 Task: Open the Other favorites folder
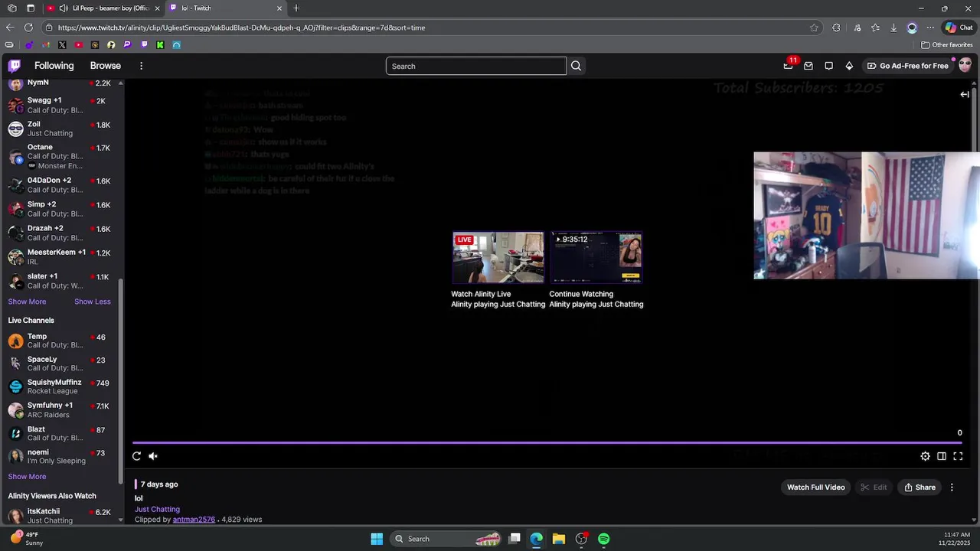click(947, 45)
